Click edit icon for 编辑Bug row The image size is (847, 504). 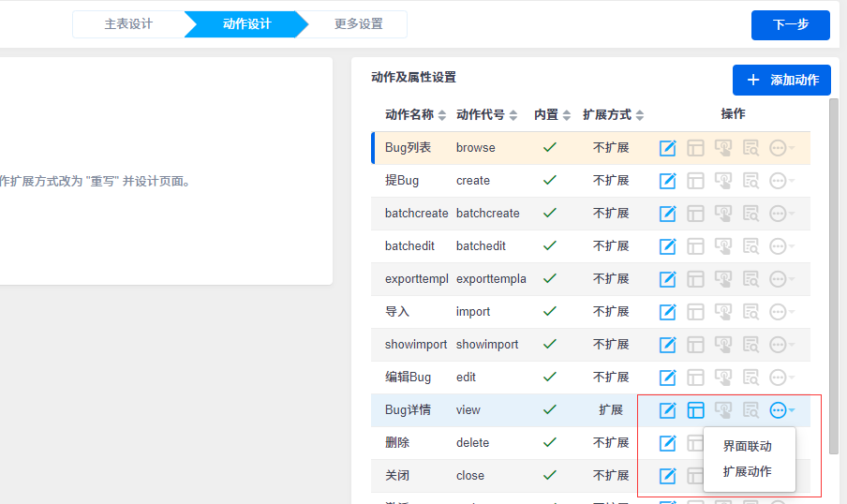pos(667,378)
